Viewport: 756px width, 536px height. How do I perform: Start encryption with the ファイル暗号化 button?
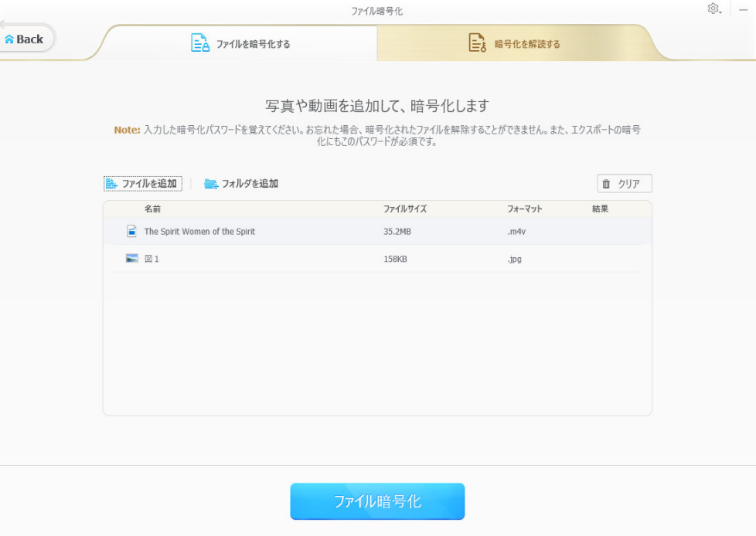click(x=377, y=501)
